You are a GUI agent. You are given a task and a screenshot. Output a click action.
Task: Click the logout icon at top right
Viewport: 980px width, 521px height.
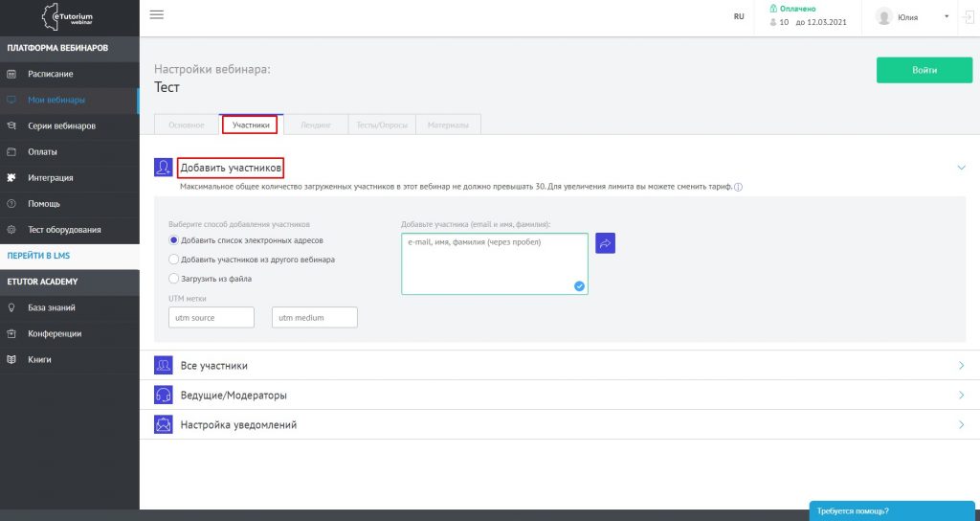point(969,16)
